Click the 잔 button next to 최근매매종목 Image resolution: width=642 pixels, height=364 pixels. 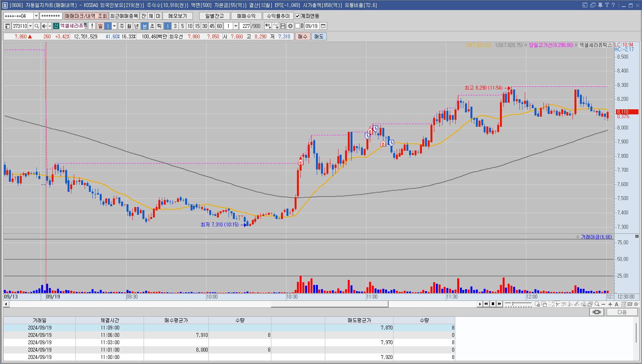pyautogui.click(x=144, y=16)
